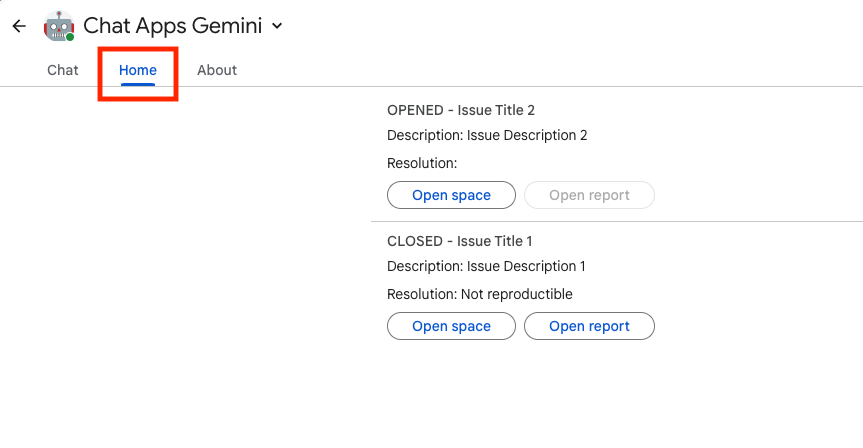The width and height of the screenshot is (863, 448).
Task: Click the robot avatar of Chat Apps Gemini
Action: coord(59,26)
